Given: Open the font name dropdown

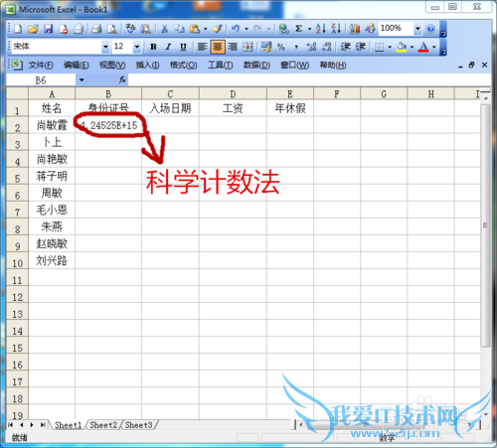Looking at the screenshot, I should pos(105,47).
